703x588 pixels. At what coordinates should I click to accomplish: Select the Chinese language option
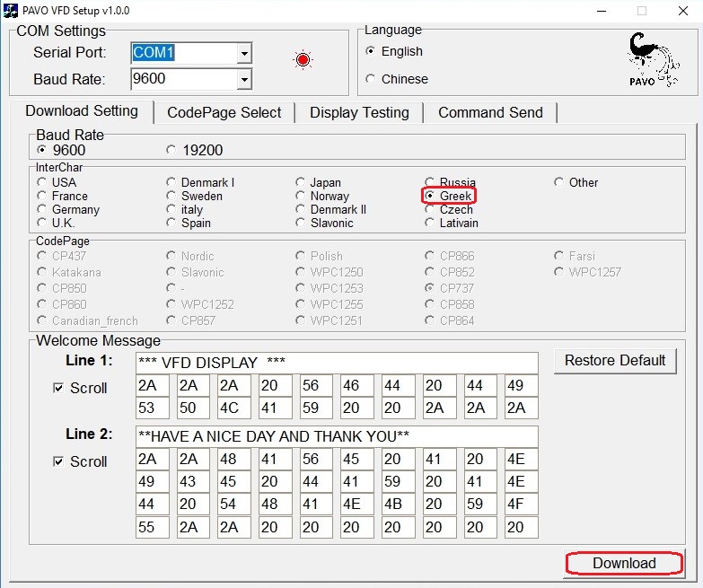pos(397,79)
